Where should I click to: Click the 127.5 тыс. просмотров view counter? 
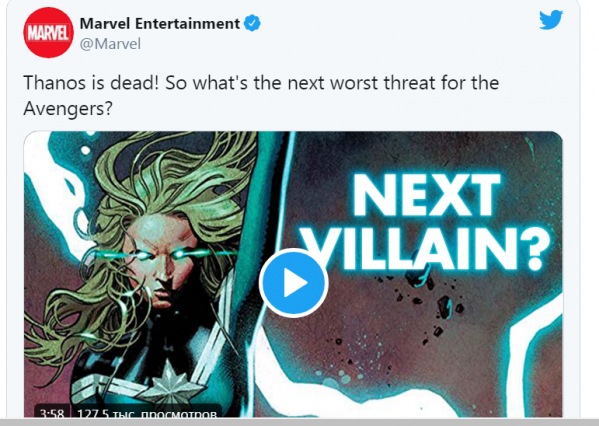[147, 412]
